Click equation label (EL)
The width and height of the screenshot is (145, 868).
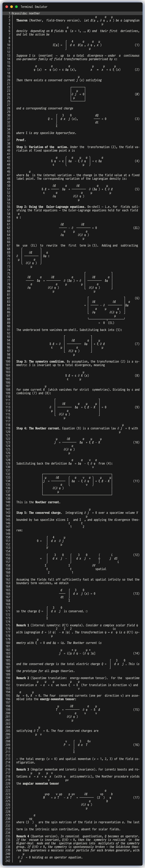[136, 228]
